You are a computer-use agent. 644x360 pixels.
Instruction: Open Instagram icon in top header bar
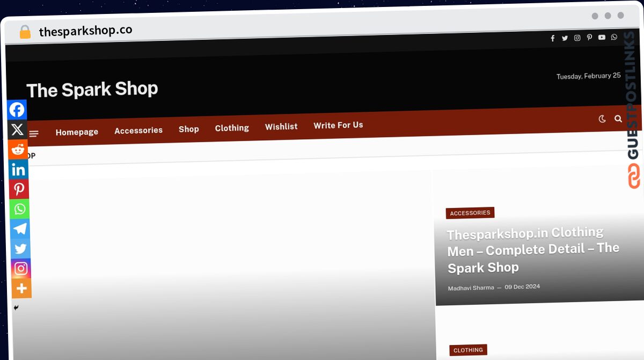pyautogui.click(x=577, y=38)
